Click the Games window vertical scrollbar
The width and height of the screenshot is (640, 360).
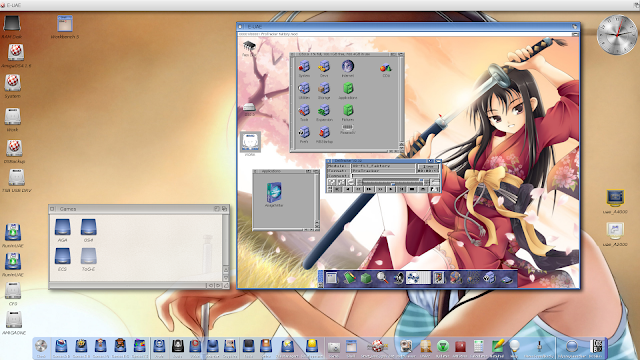[226, 240]
